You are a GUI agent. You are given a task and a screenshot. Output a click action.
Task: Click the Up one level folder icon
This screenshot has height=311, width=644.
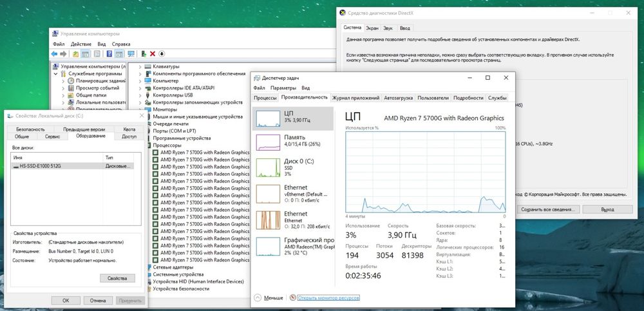pyautogui.click(x=76, y=54)
